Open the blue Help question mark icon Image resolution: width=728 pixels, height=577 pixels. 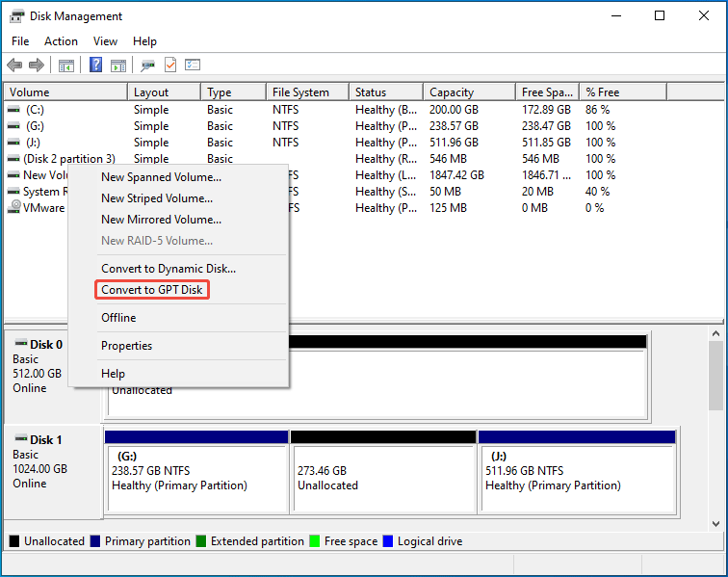tap(95, 65)
